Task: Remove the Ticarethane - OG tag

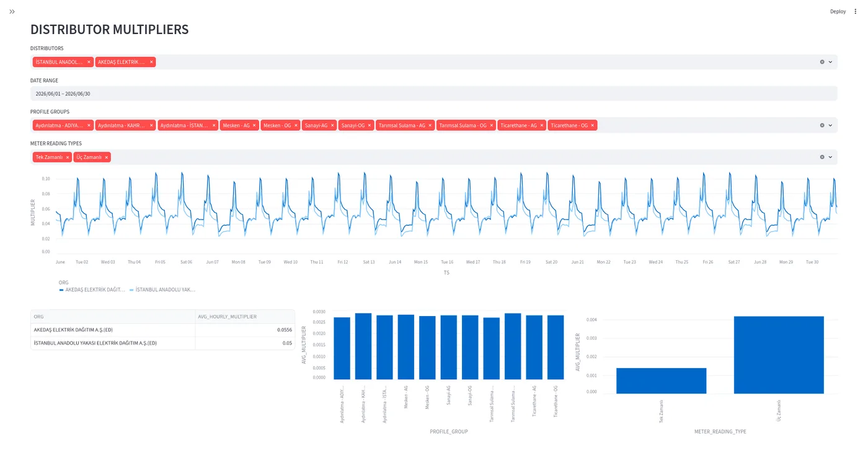Action: click(x=592, y=125)
